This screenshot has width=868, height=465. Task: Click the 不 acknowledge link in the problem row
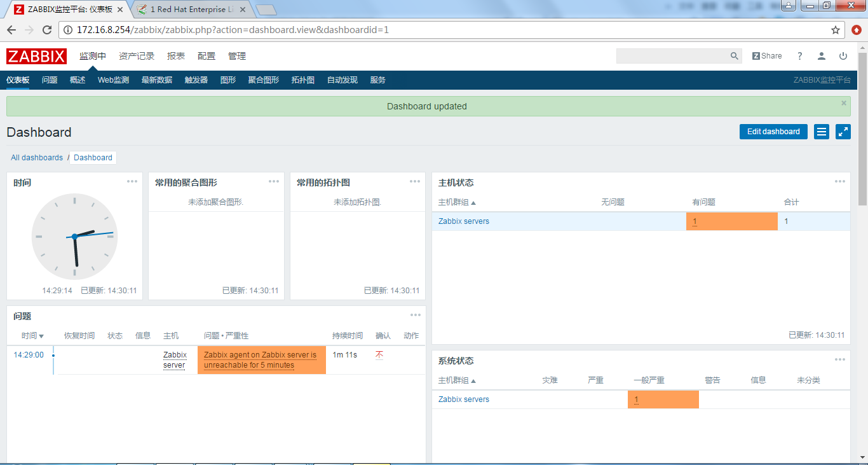click(x=379, y=355)
